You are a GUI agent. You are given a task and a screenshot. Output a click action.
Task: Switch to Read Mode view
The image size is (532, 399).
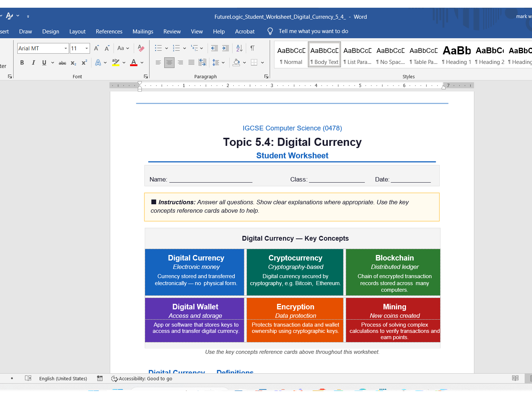coord(515,378)
